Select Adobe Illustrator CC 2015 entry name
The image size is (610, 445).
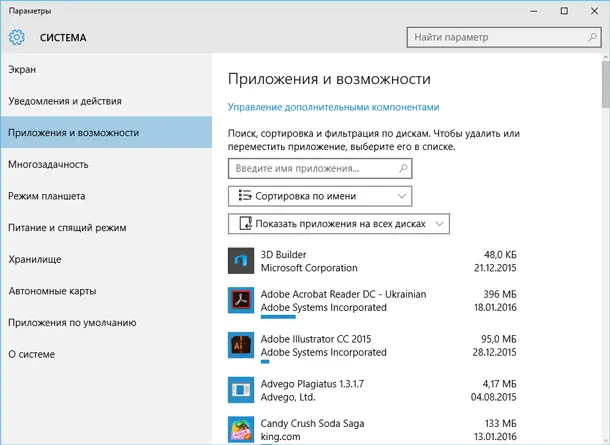point(316,339)
